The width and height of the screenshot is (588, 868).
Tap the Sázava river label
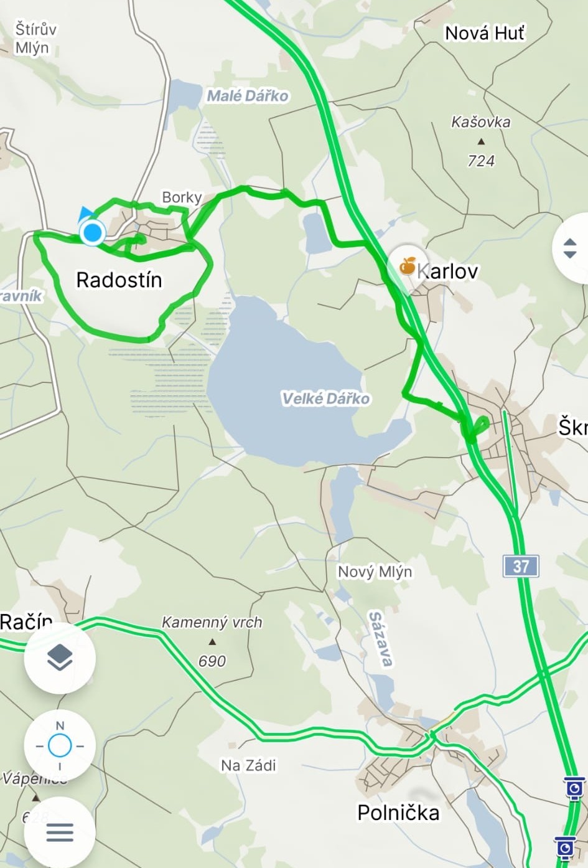click(x=380, y=639)
